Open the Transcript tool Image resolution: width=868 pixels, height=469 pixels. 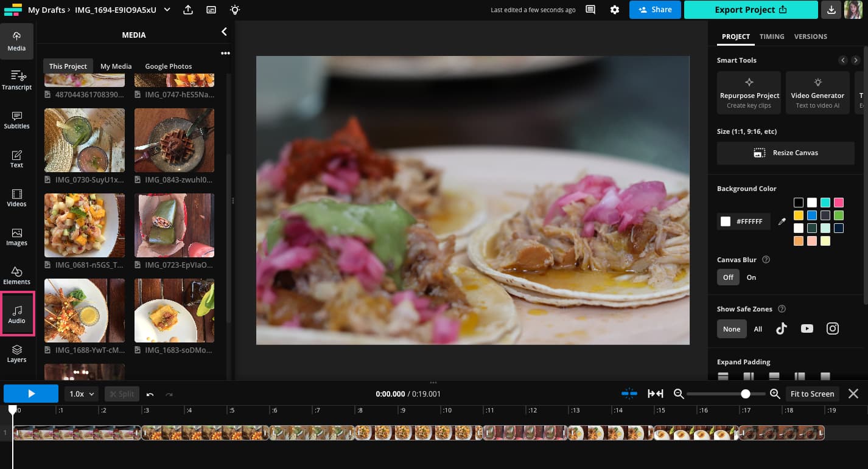click(x=16, y=80)
